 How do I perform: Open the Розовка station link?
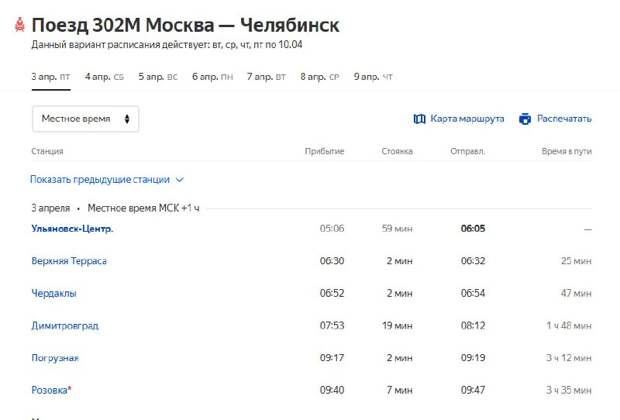coord(50,389)
